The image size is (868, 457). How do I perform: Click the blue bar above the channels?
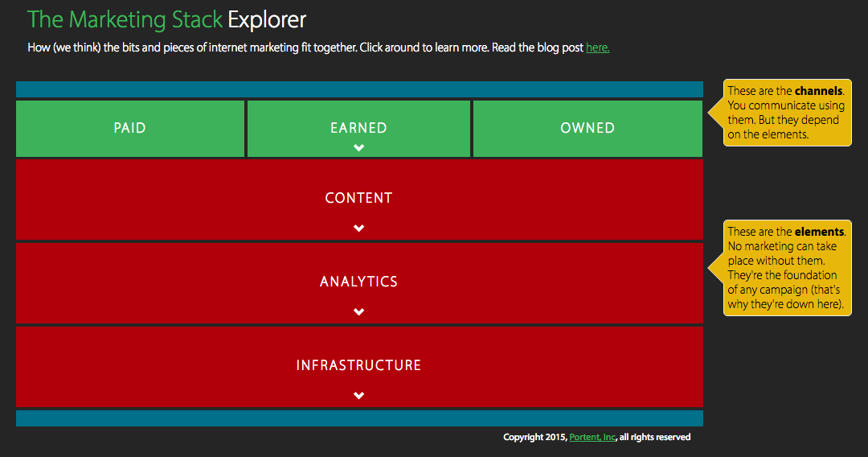click(x=359, y=89)
